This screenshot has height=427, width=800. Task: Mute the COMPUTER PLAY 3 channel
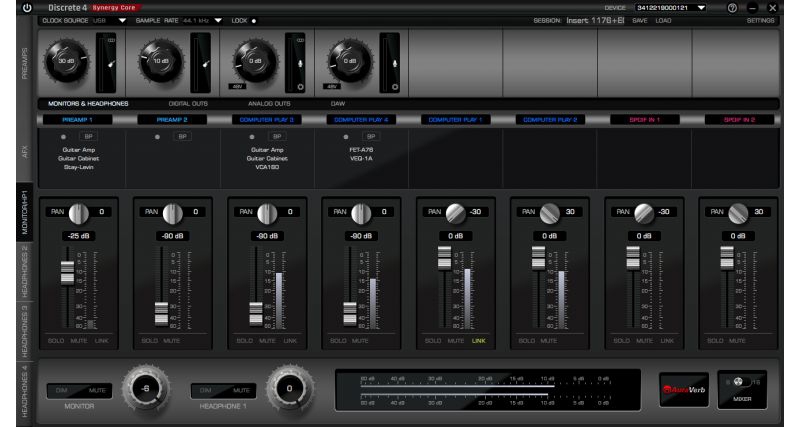pyautogui.click(x=267, y=340)
